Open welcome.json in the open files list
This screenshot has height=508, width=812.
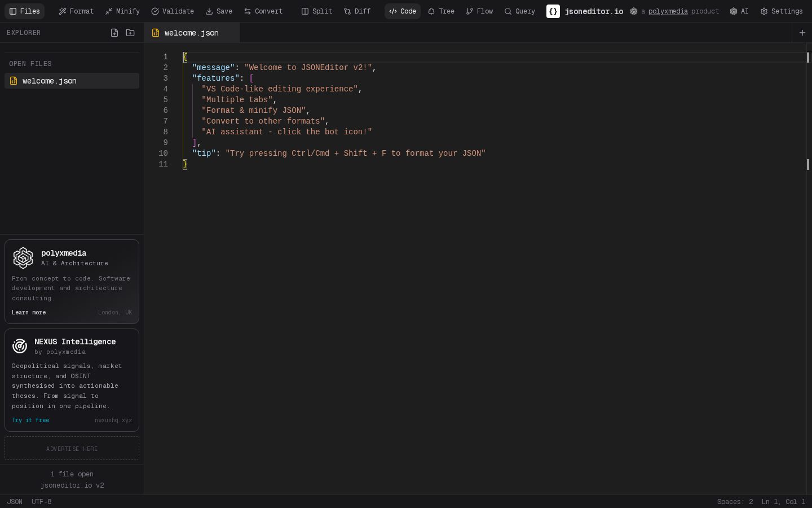point(72,81)
